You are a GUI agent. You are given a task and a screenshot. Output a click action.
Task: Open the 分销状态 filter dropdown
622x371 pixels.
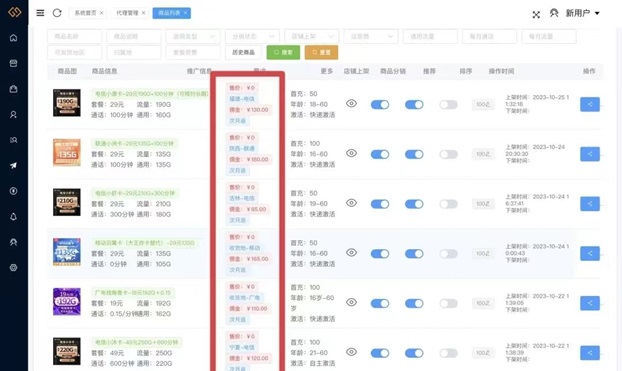[x=252, y=37]
